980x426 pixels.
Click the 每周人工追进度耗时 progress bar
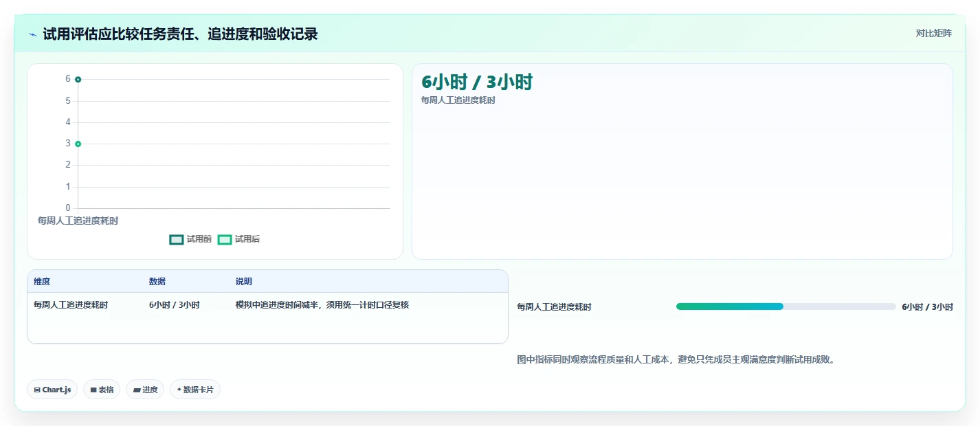786,306
